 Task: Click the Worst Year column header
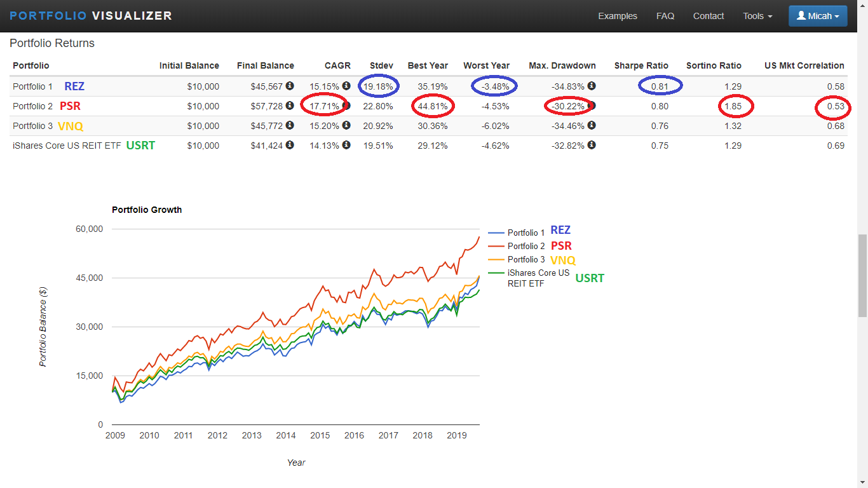click(x=487, y=65)
